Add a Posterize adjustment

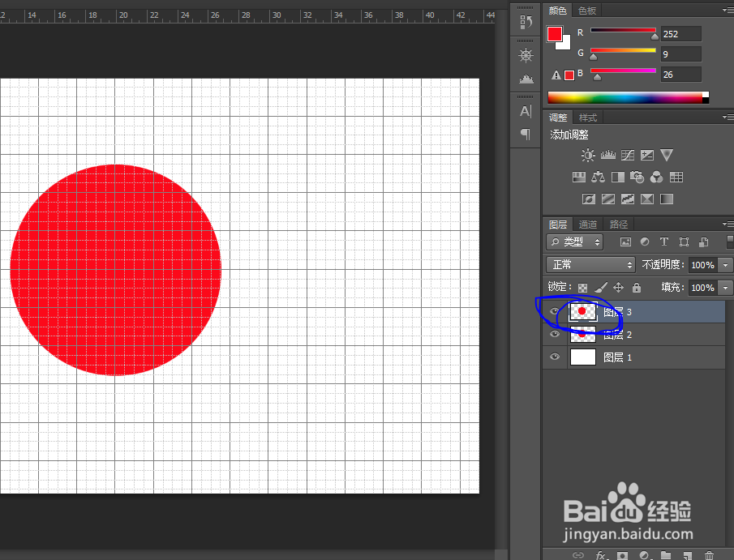[608, 199]
